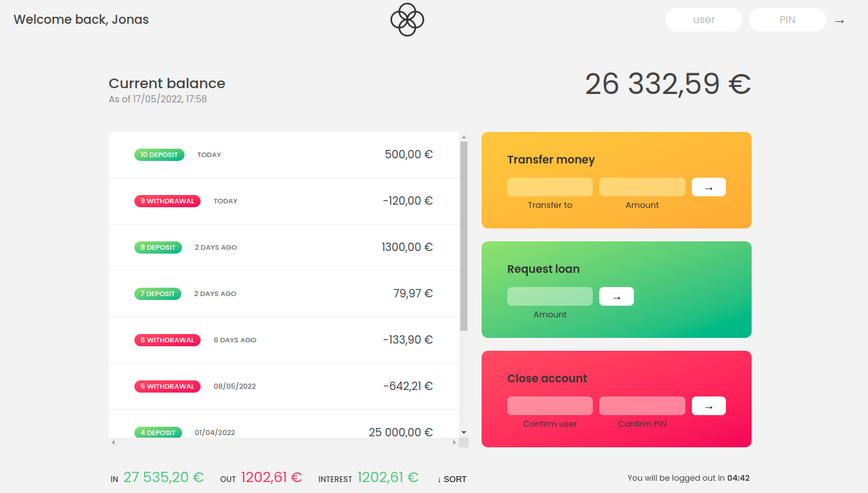Image resolution: width=868 pixels, height=493 pixels.
Task: Click the Confirm user input field
Action: pos(550,406)
